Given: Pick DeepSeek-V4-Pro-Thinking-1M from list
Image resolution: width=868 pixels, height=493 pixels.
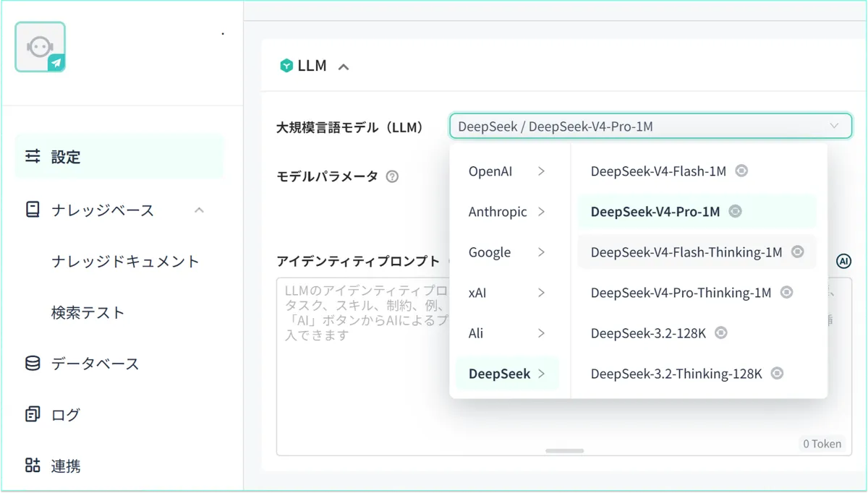Looking at the screenshot, I should [x=681, y=293].
